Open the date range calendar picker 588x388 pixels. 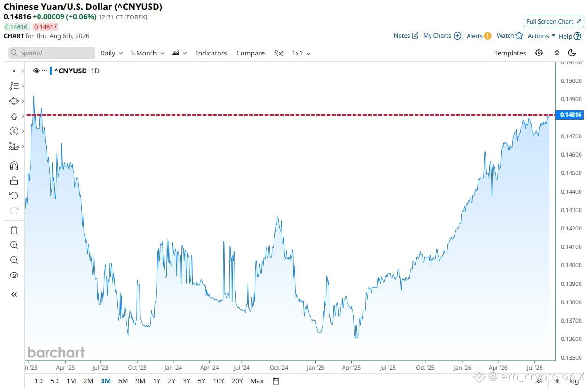point(276,381)
